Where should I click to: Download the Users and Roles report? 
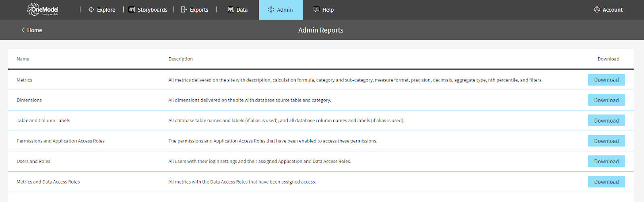tap(606, 161)
